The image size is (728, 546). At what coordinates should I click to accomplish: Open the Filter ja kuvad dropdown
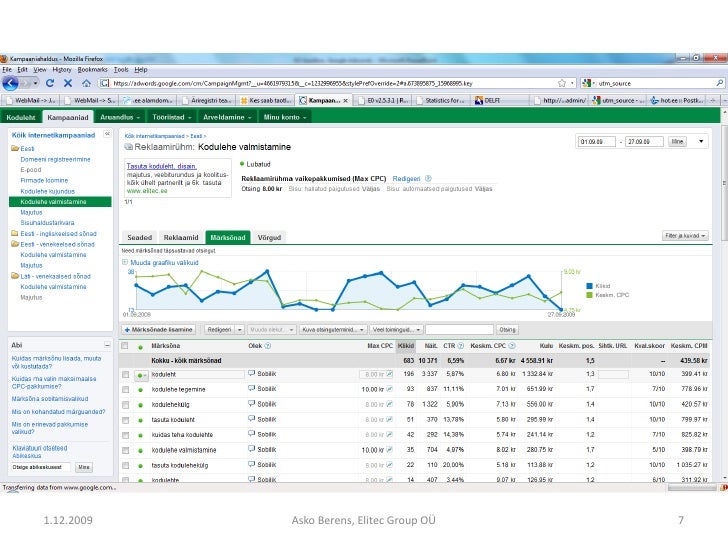click(685, 236)
